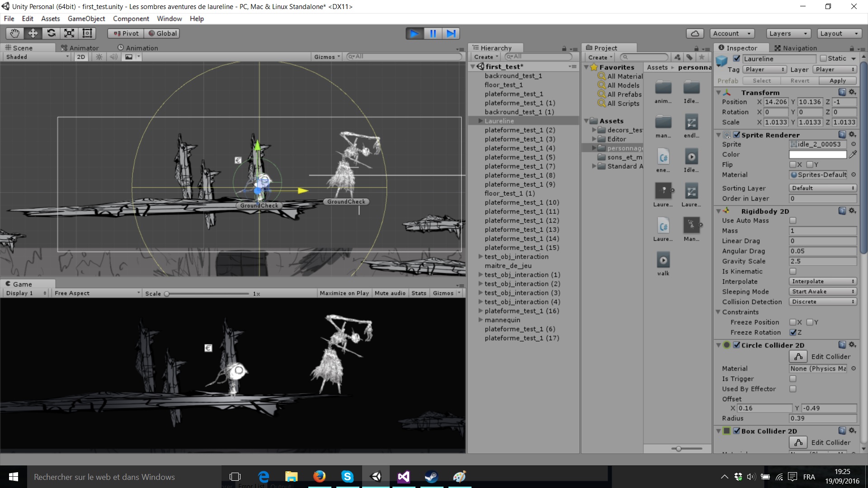Collapse the mannequin hierarchy entry
The image size is (868, 488).
[480, 320]
